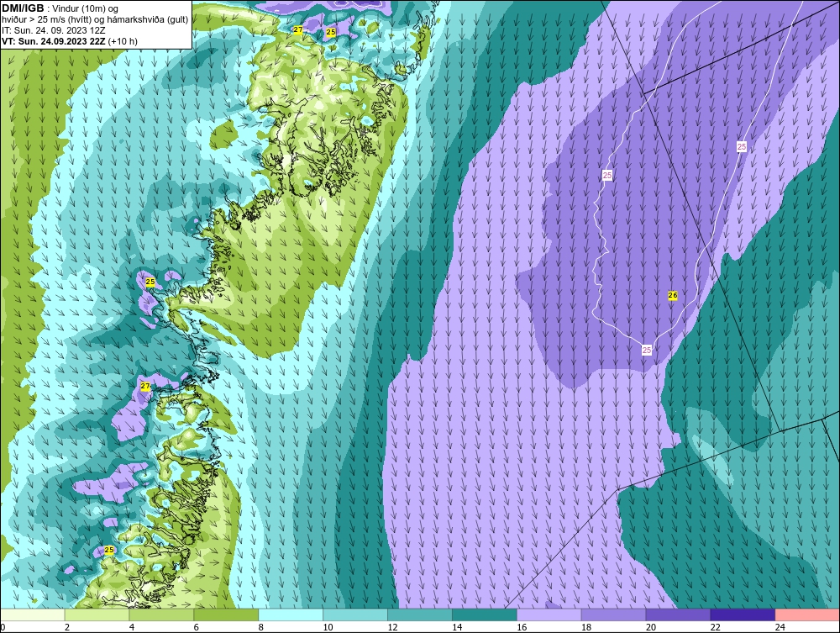Click the palest 0–2 m/s legend swatch
Screen dimensions: 840x633
(32, 615)
